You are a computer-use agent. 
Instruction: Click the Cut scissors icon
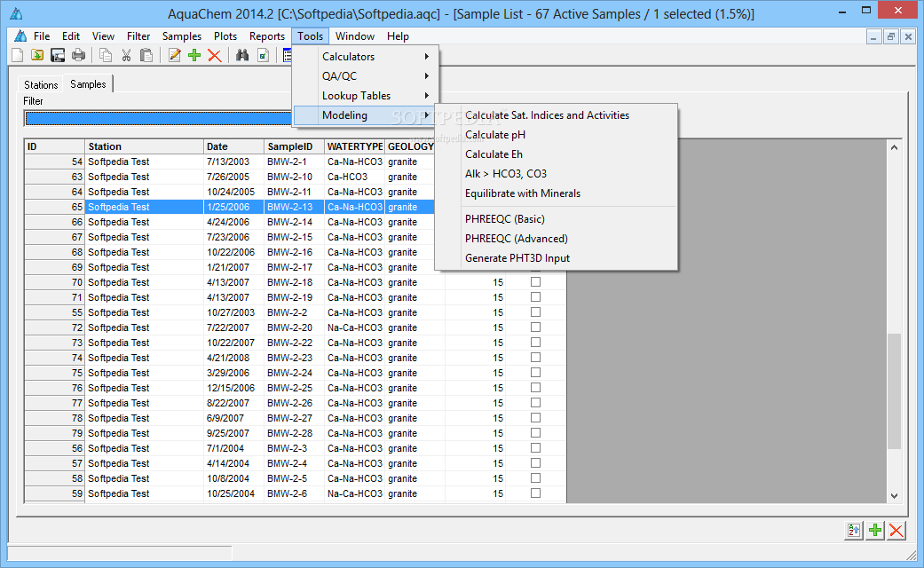(126, 55)
